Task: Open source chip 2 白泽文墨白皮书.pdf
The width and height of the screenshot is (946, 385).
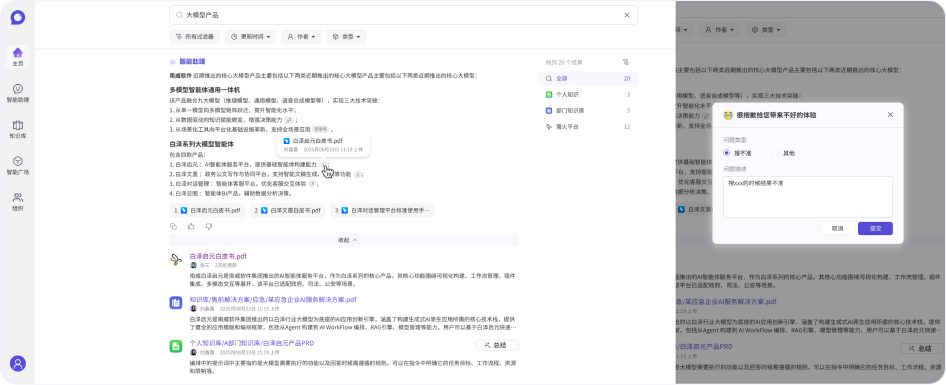Action: coord(287,211)
